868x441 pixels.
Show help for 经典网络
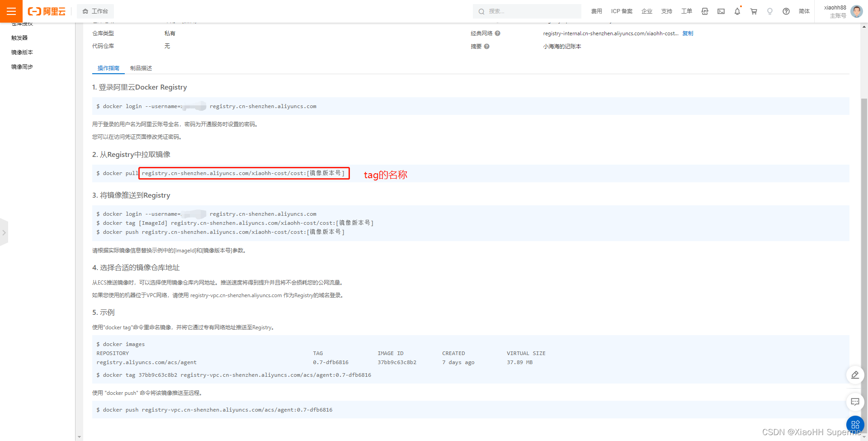497,33
